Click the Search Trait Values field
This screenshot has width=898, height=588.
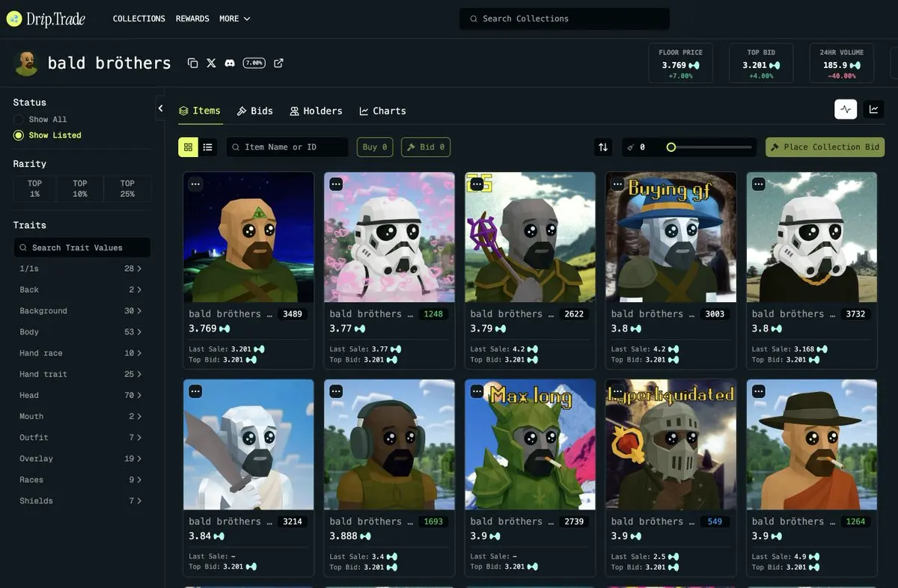(82, 248)
